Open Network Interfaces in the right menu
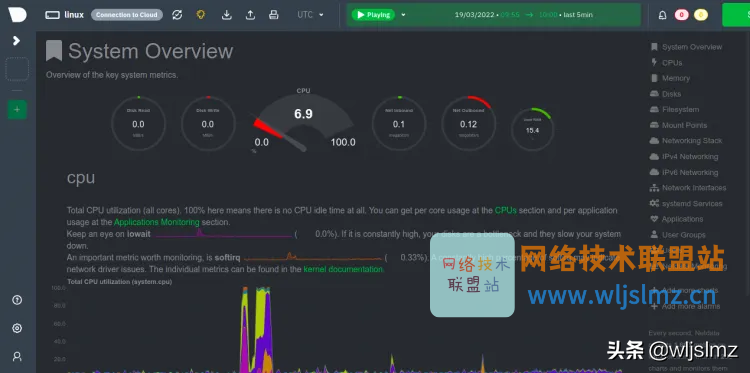 [688, 187]
